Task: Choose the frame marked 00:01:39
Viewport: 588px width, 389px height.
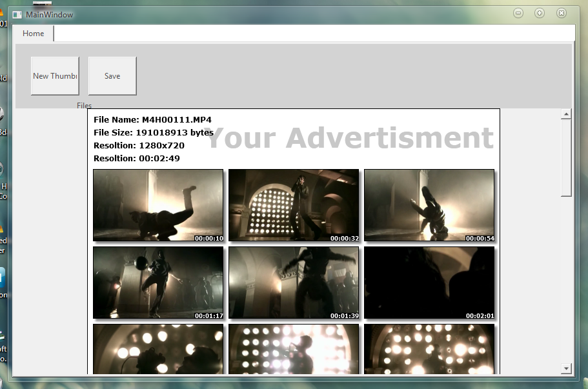Action: coord(294,283)
